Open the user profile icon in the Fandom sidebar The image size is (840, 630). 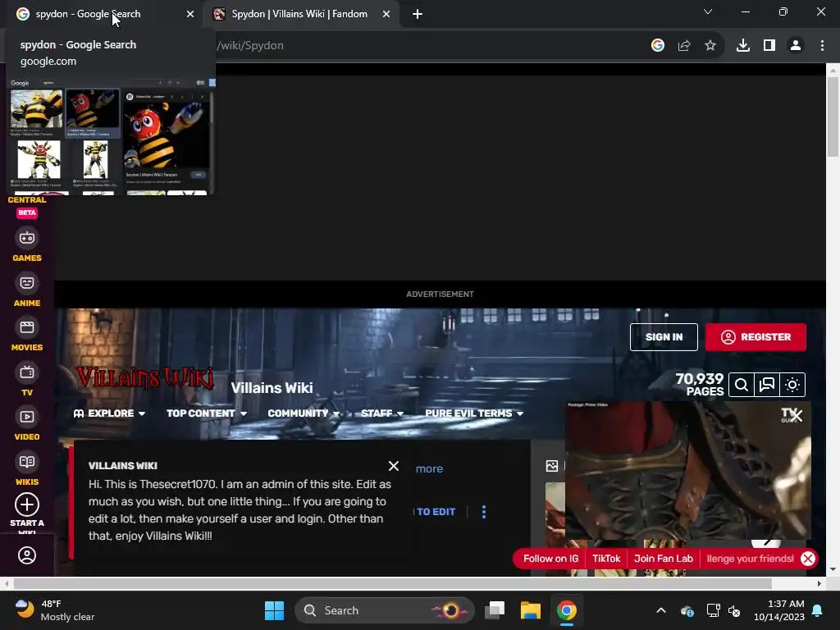click(x=27, y=555)
